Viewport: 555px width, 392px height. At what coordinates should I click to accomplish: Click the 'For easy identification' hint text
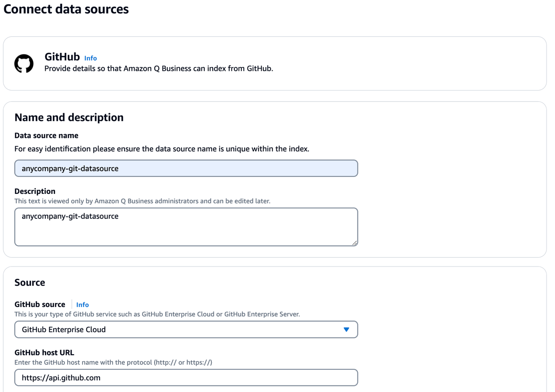pos(162,149)
